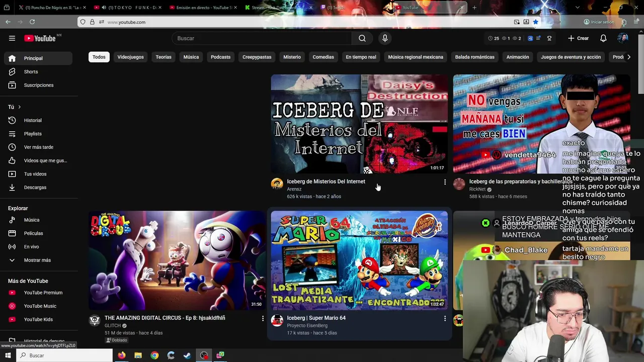Select the Creepypastas filter chip
Image resolution: width=644 pixels, height=362 pixels.
(x=257, y=57)
